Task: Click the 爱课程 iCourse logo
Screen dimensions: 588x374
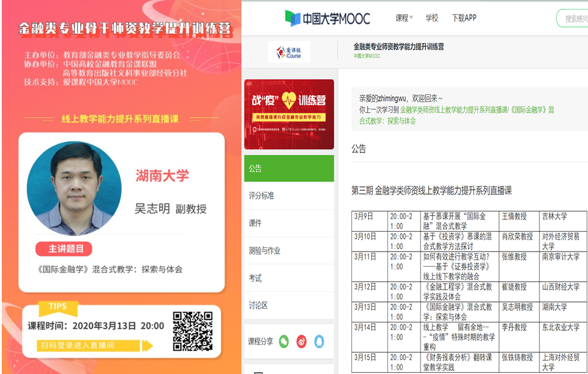Action: click(x=289, y=52)
